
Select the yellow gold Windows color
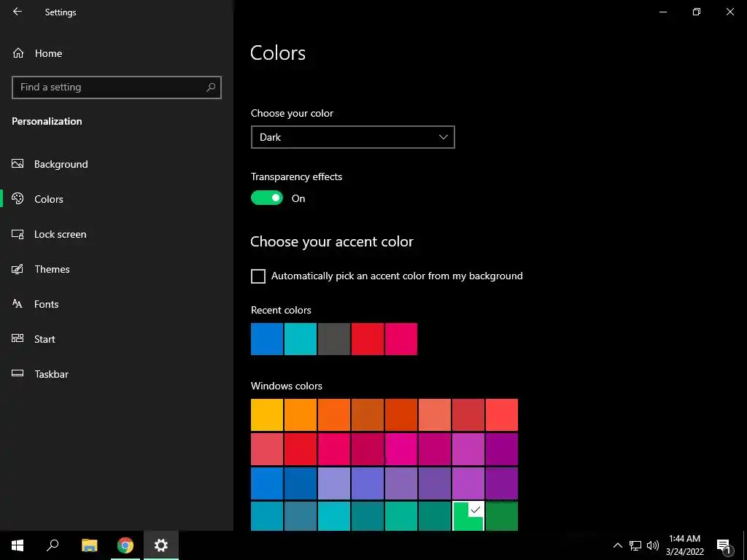coord(267,415)
